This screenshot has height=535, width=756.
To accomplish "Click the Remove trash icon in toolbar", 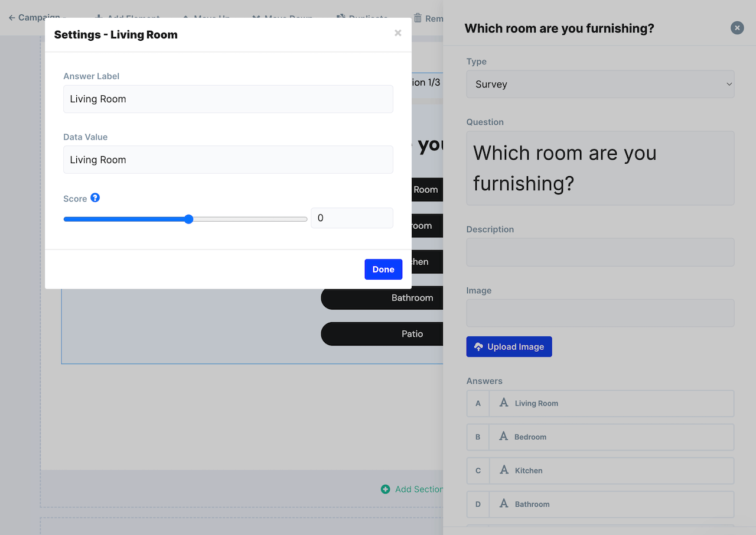I will 418,18.
